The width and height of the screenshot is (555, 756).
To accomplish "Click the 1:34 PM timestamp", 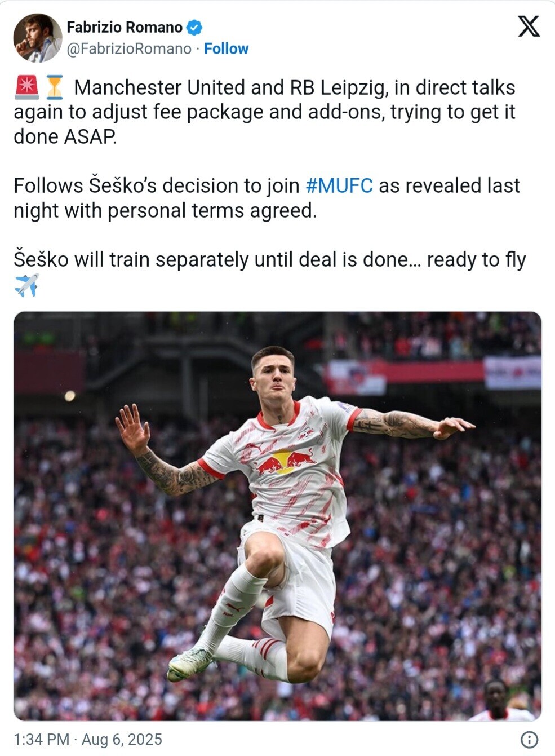I will click(x=42, y=739).
